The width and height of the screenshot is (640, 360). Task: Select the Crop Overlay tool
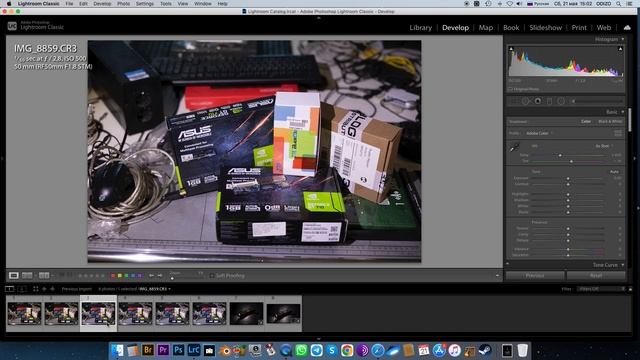click(514, 101)
